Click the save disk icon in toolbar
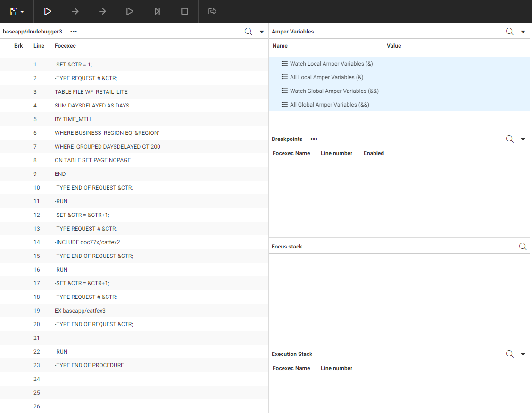 coord(14,11)
